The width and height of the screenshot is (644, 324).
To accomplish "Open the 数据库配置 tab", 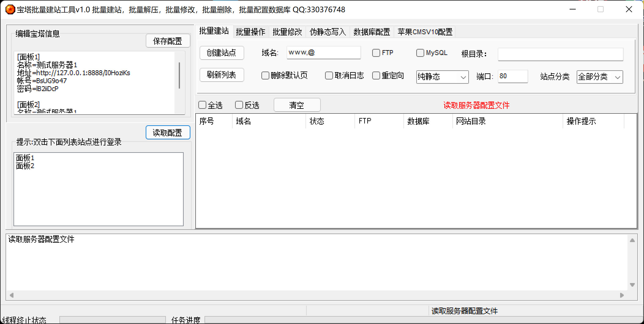I will click(372, 32).
